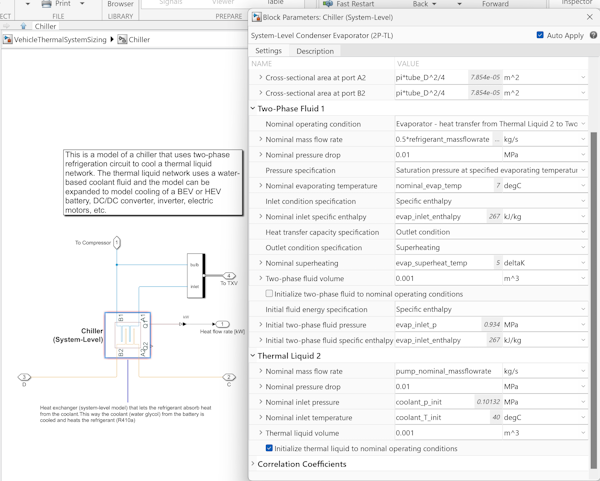Open the Pressure specification dropdown
The width and height of the screenshot is (600, 481).
(491, 170)
